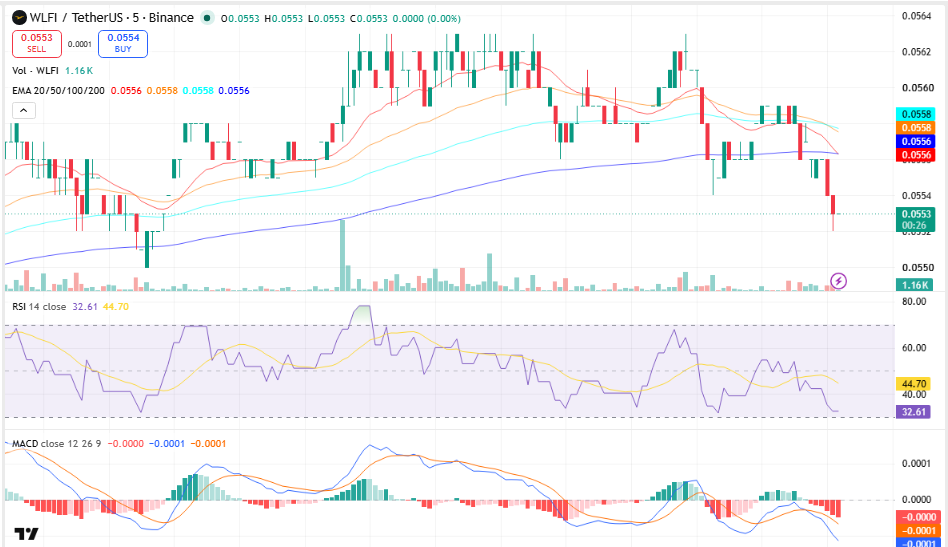Click the orange 0.0558 price scale label

click(915, 128)
